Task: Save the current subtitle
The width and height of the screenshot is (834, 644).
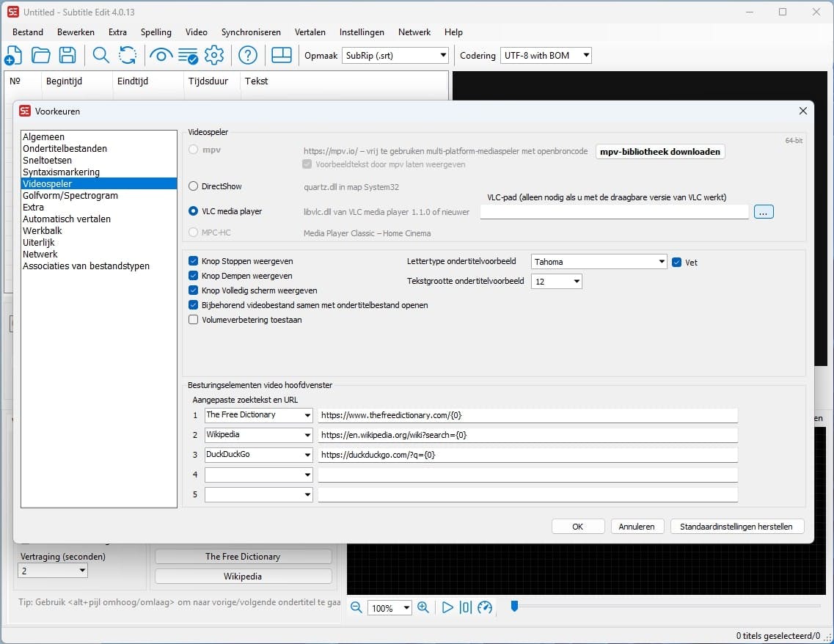Action: pos(67,55)
